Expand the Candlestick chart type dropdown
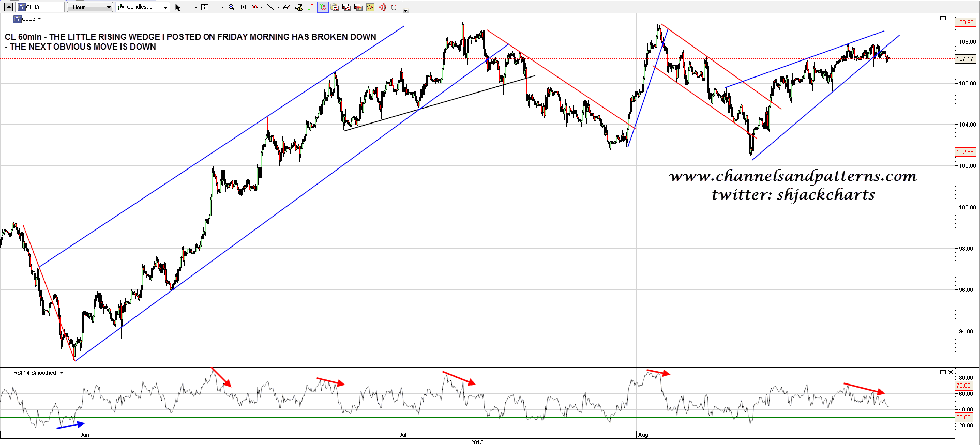The image size is (980, 445). (165, 7)
